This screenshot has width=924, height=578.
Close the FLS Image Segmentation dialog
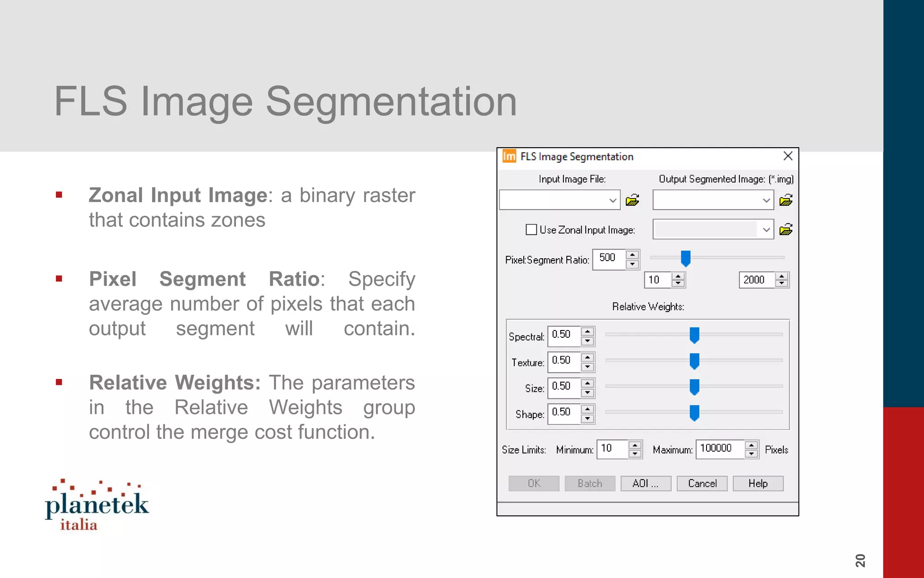click(788, 156)
